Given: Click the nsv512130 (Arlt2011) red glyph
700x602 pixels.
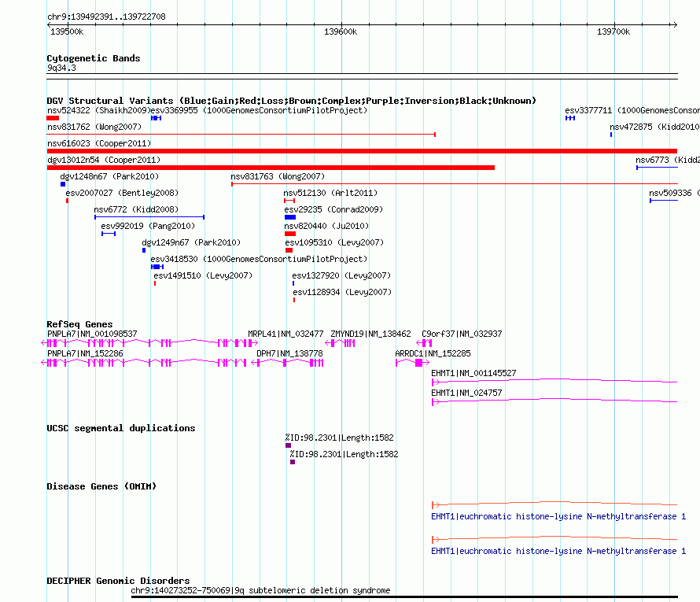Looking at the screenshot, I should click(289, 201).
